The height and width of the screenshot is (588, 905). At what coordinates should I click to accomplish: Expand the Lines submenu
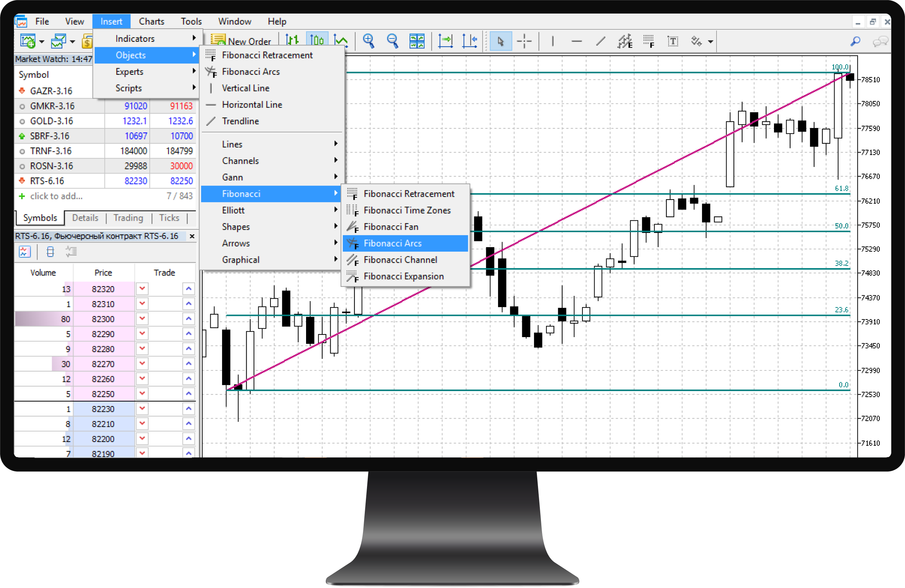(x=272, y=144)
